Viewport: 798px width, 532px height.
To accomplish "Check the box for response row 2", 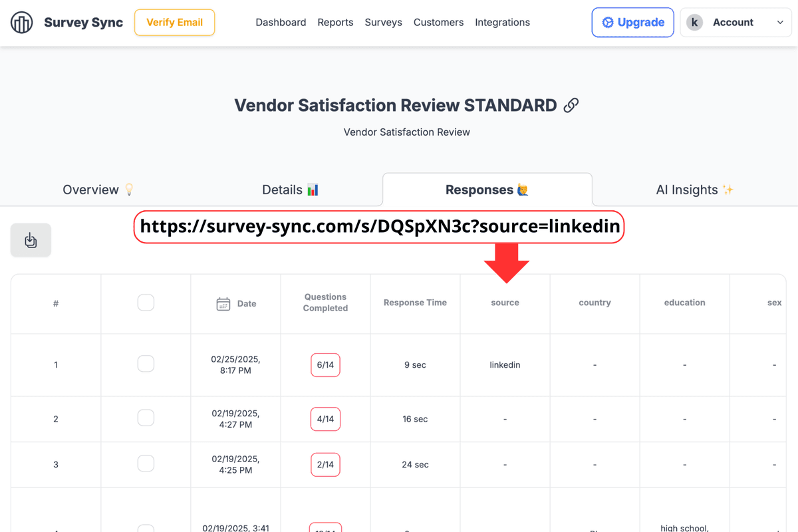I will (146, 418).
